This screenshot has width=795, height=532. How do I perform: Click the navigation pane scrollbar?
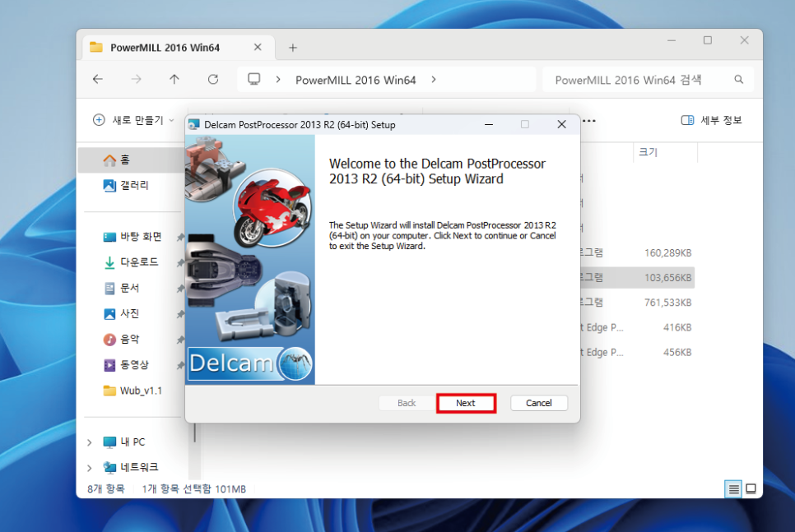(195, 433)
